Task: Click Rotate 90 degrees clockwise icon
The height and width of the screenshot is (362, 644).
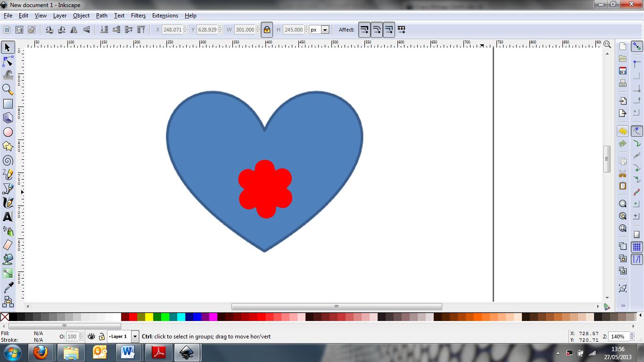Action: (x=62, y=30)
